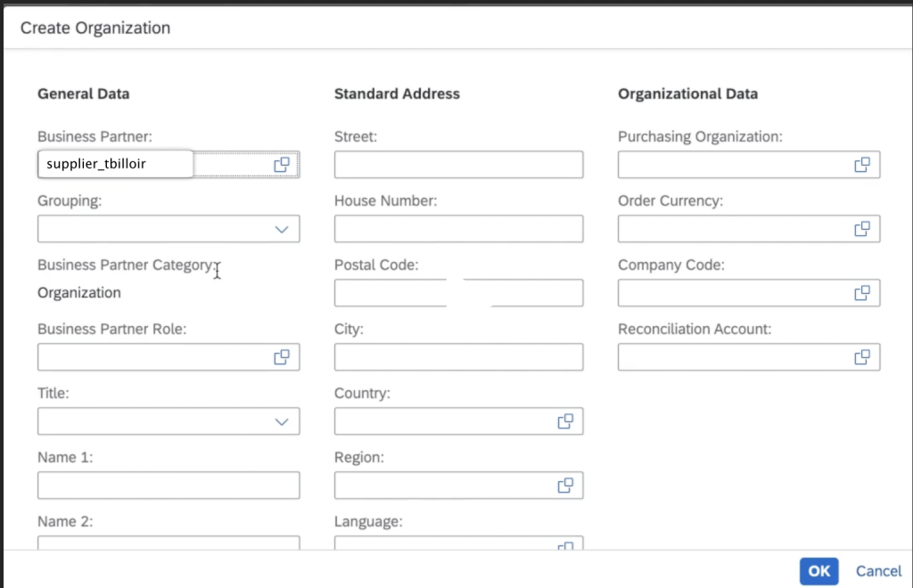Click the Business Partner text input
Image resolution: width=913 pixels, height=588 pixels.
tap(116, 165)
